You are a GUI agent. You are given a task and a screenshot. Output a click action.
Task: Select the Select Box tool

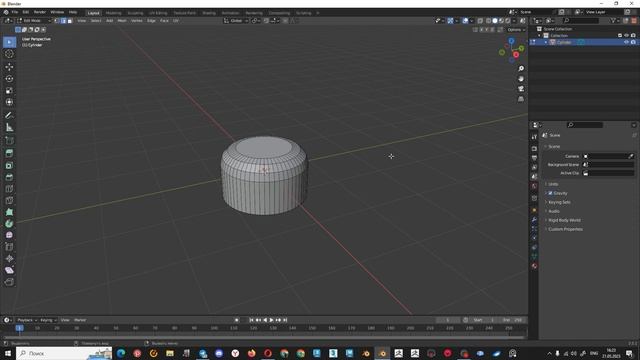pos(9,42)
